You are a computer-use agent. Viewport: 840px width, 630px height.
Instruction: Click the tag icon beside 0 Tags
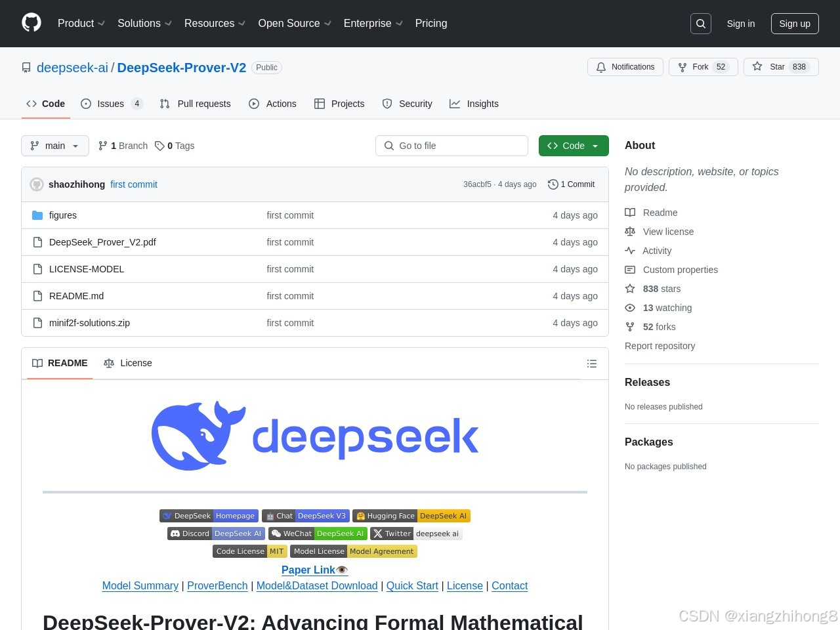point(159,146)
